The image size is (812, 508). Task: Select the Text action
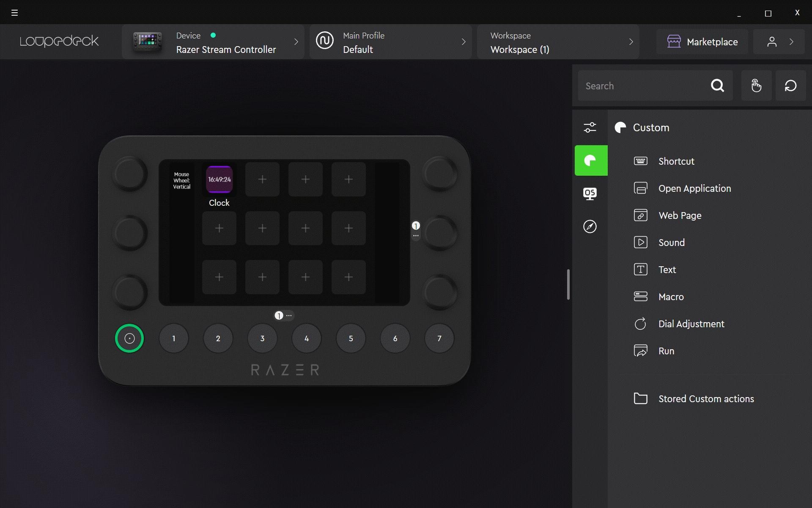tap(667, 270)
